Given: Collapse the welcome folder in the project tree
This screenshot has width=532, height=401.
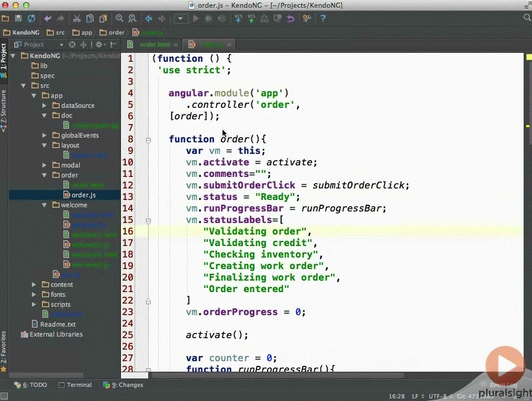Looking at the screenshot, I should pos(45,205).
